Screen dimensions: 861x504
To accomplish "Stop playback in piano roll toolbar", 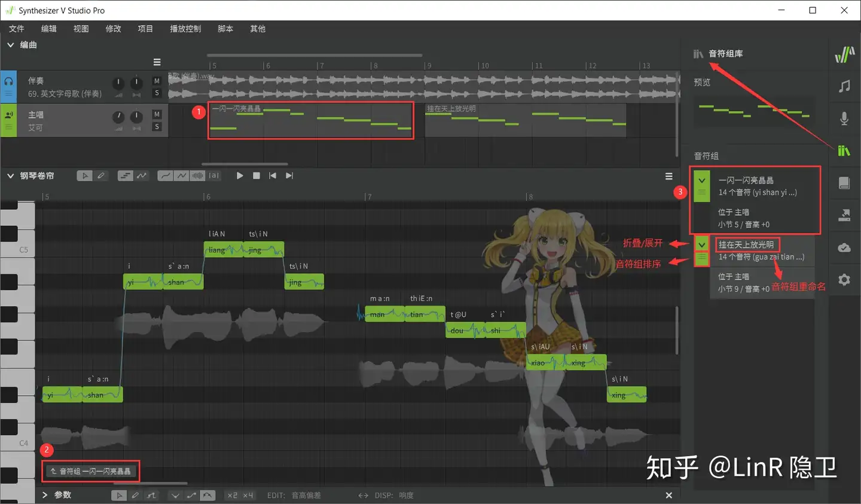I will [x=257, y=176].
